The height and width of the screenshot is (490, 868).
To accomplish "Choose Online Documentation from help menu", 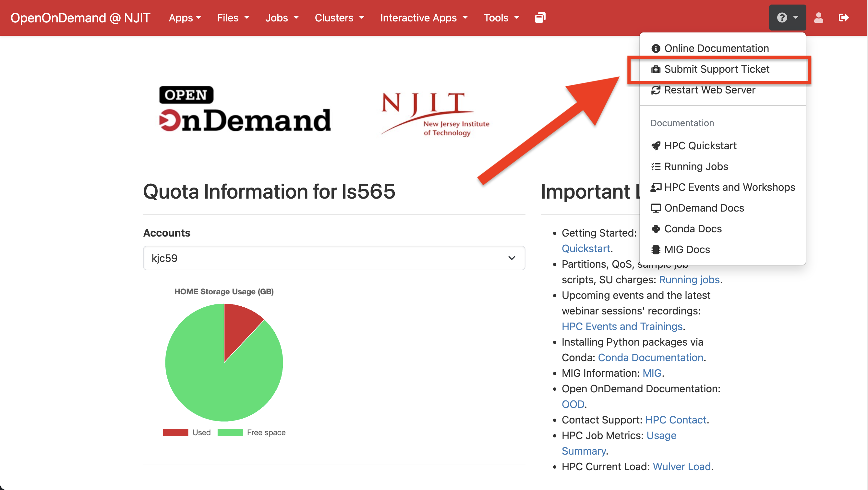I will [x=716, y=48].
